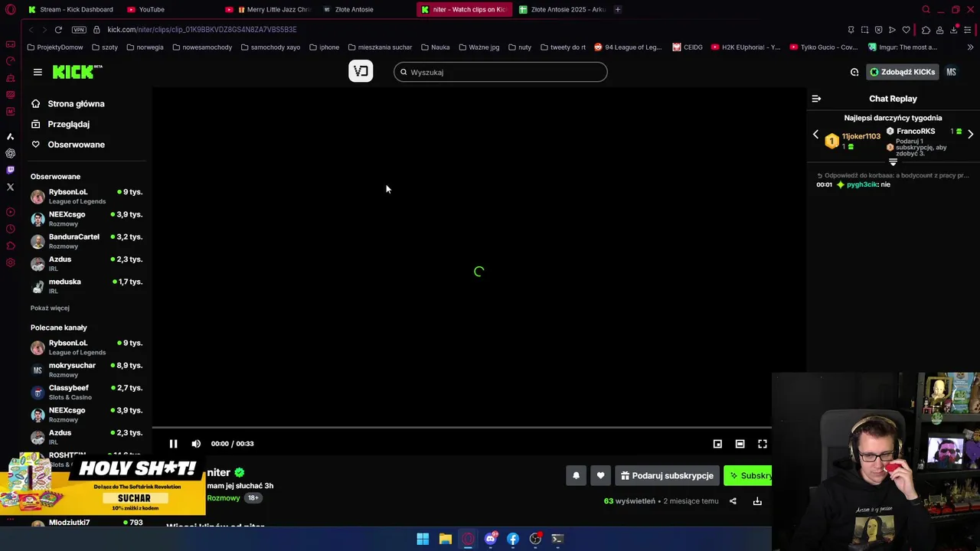Click the browser address bar URL
This screenshot has height=551, width=980.
pos(202,29)
